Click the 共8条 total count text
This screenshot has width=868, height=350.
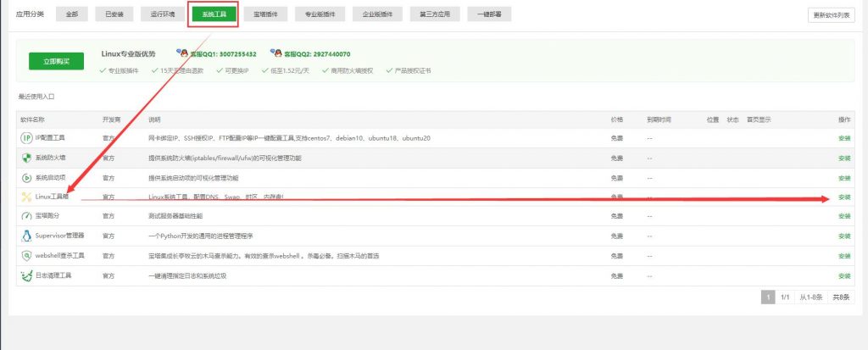(x=841, y=297)
